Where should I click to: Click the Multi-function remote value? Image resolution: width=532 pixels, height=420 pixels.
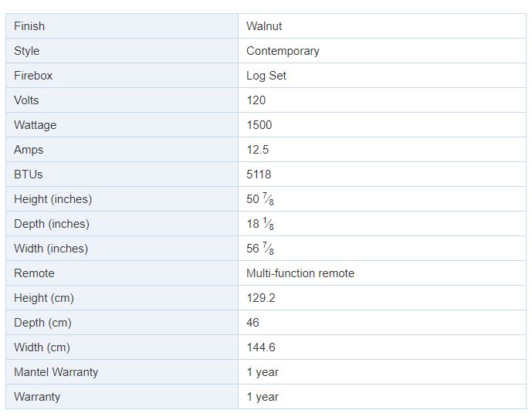pos(300,273)
